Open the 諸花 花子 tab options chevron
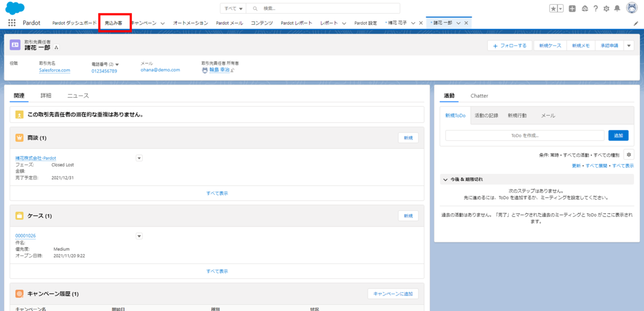 (413, 23)
